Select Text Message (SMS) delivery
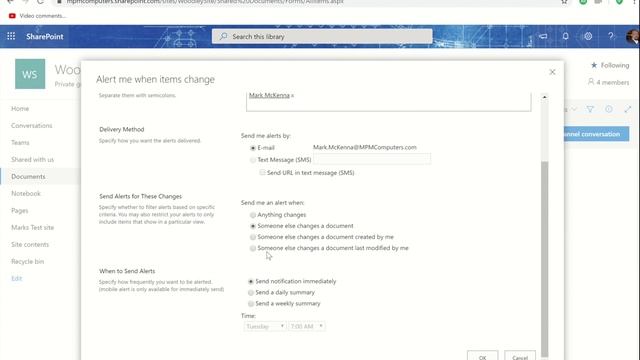The height and width of the screenshot is (360, 640). pos(253,160)
